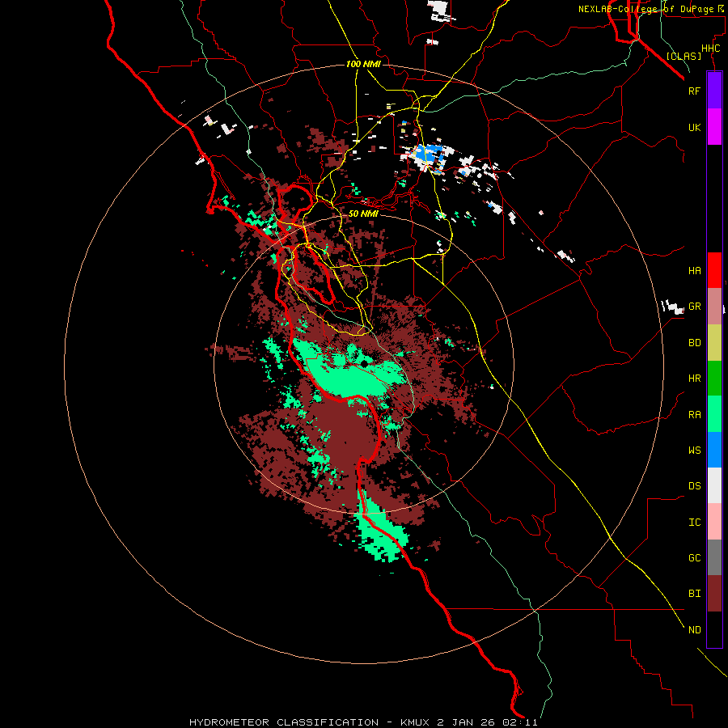Pick the white DS legend swatch
Image resolution: width=728 pixels, height=728 pixels.
714,485
